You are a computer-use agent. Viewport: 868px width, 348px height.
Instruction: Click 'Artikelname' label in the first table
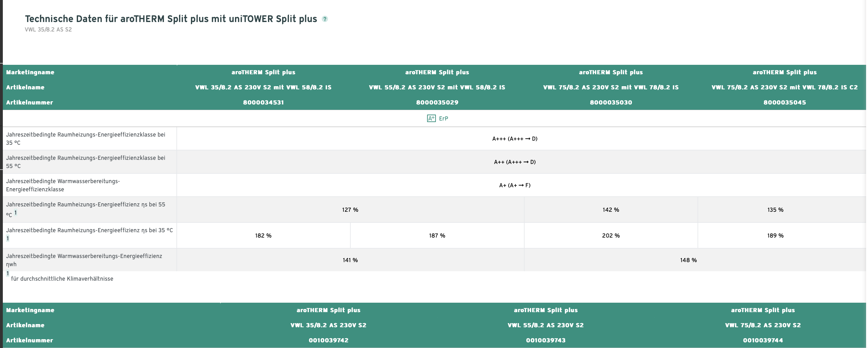[25, 87]
